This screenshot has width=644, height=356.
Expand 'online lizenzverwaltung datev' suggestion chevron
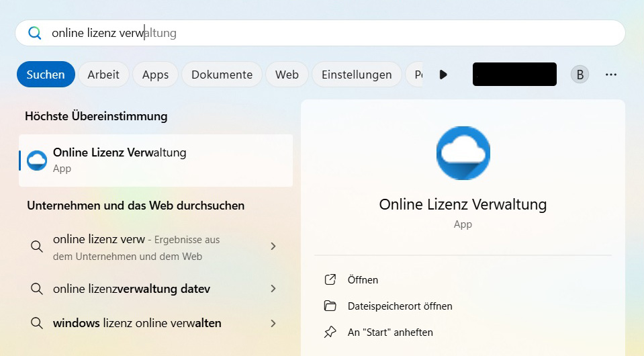click(273, 289)
